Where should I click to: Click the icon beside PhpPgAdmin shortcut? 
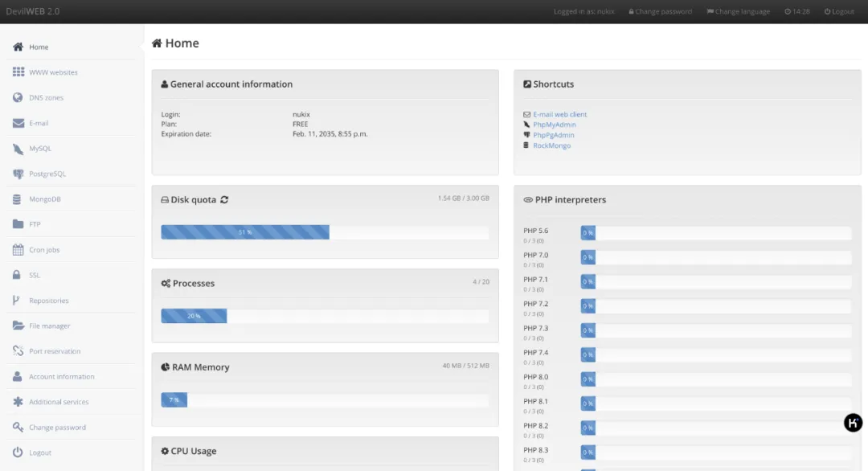[x=526, y=135]
